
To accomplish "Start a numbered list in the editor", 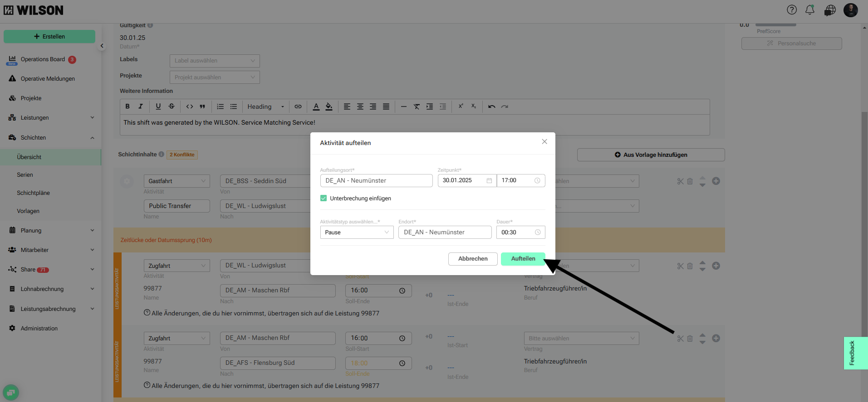I will (221, 107).
